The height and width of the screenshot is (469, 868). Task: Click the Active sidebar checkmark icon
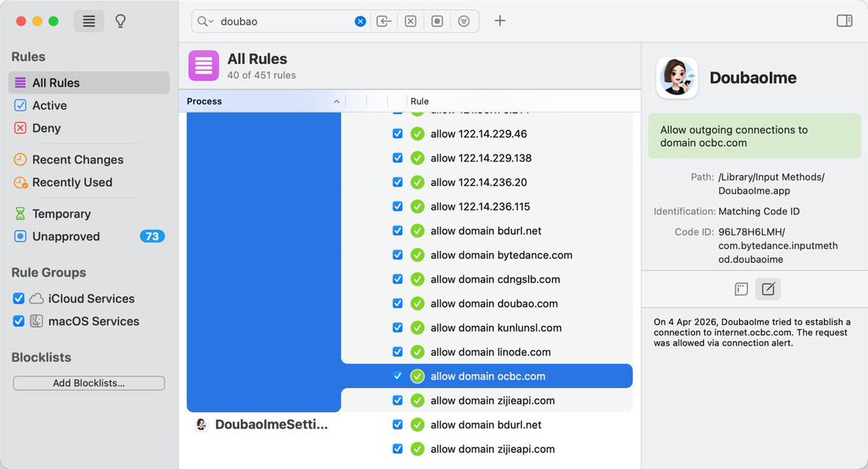tap(20, 106)
